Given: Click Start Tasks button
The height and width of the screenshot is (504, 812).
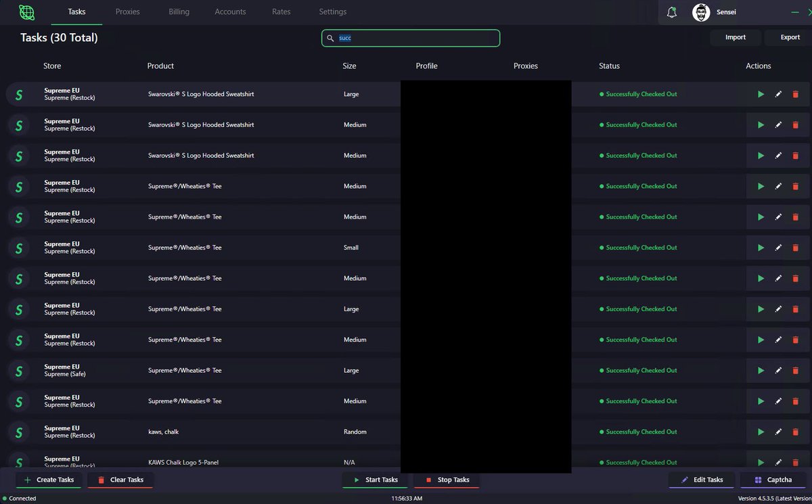Looking at the screenshot, I should (x=375, y=480).
